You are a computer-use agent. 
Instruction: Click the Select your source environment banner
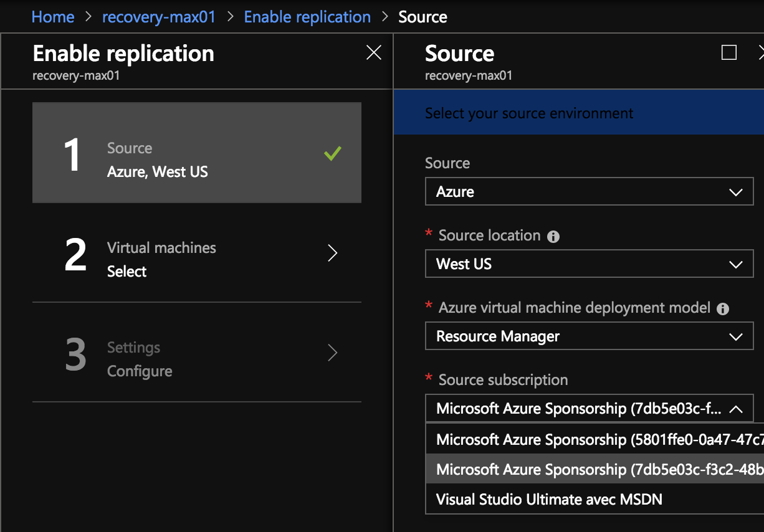click(529, 113)
